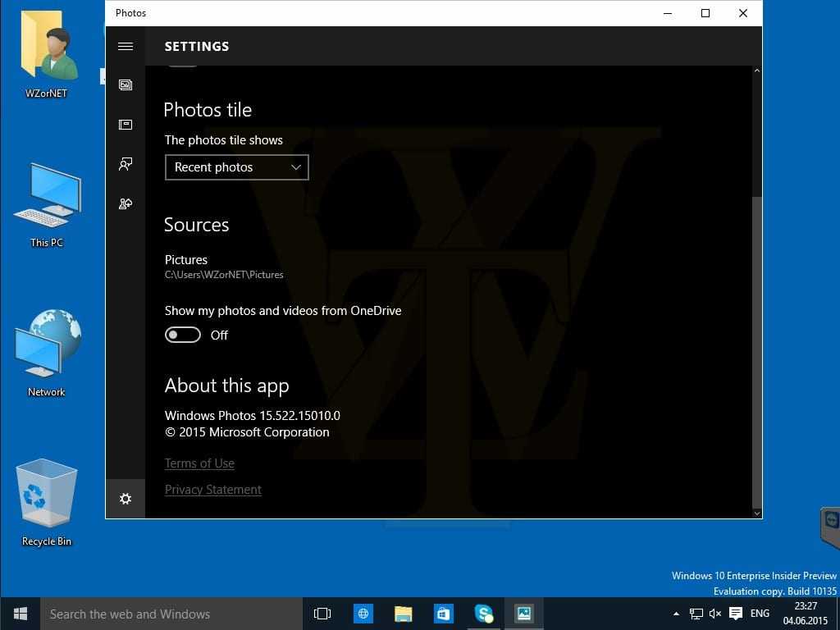The width and height of the screenshot is (840, 630).
Task: Open the Terms of Use link
Action: (x=199, y=463)
